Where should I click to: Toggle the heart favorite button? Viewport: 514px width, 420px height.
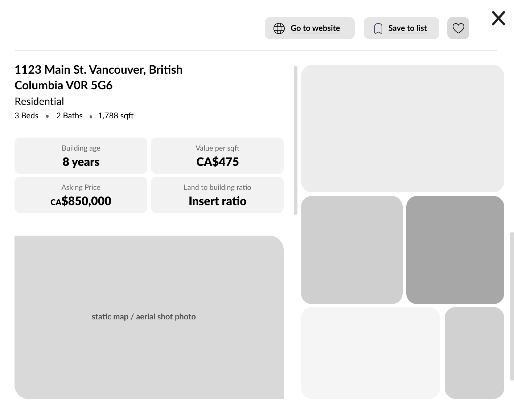tap(458, 28)
